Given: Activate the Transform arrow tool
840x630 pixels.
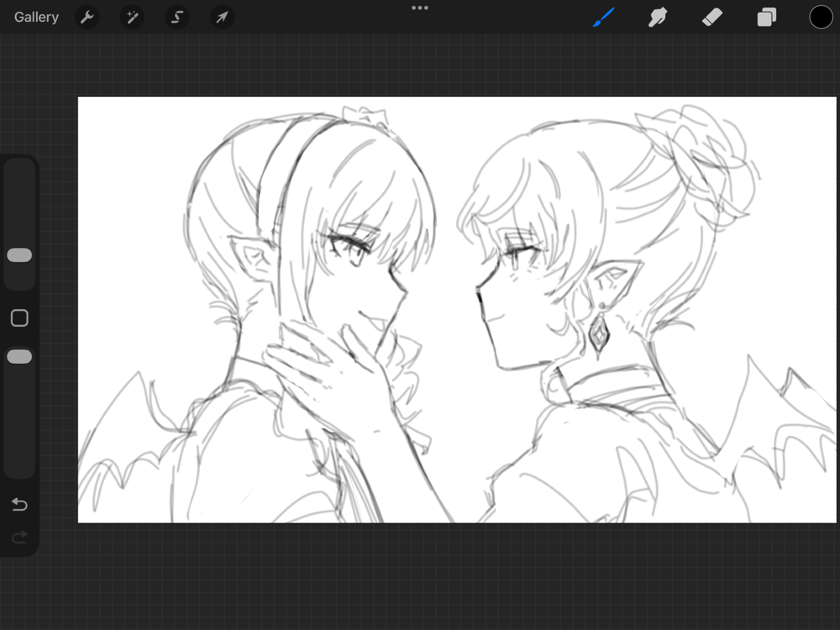Looking at the screenshot, I should (222, 17).
